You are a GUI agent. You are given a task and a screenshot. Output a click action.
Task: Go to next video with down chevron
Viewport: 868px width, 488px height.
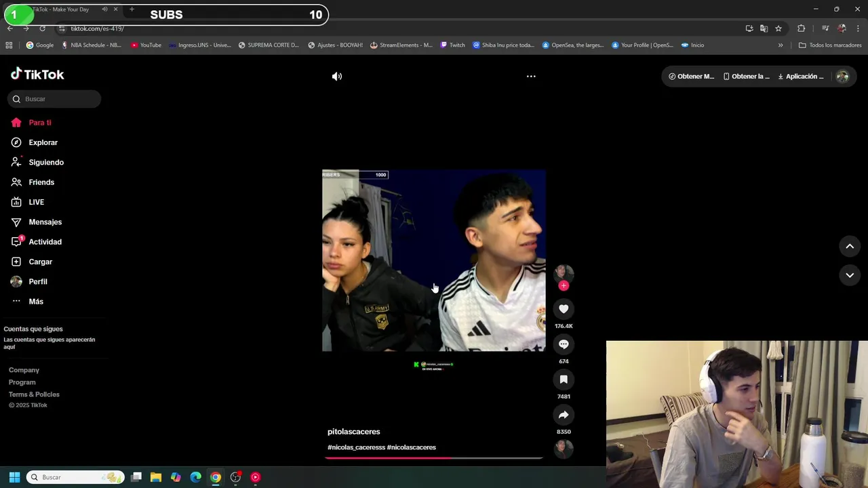[850, 275]
